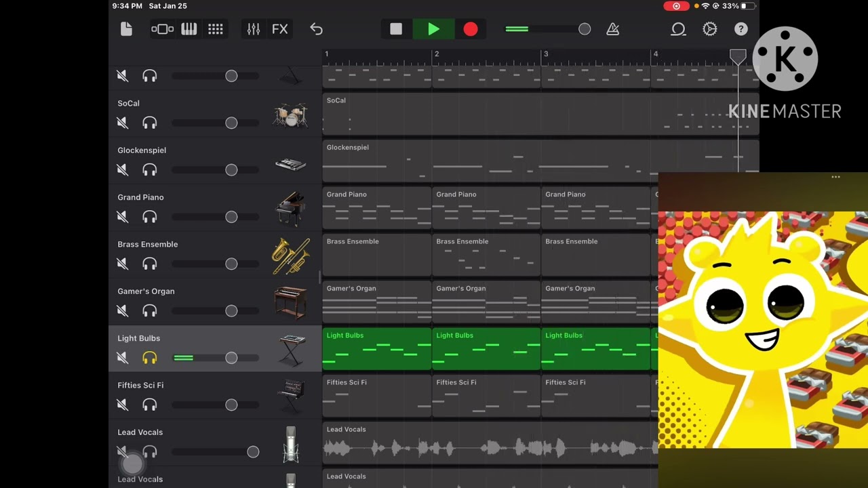This screenshot has height=488, width=868.
Task: Solo the SoCal track
Action: [x=150, y=123]
